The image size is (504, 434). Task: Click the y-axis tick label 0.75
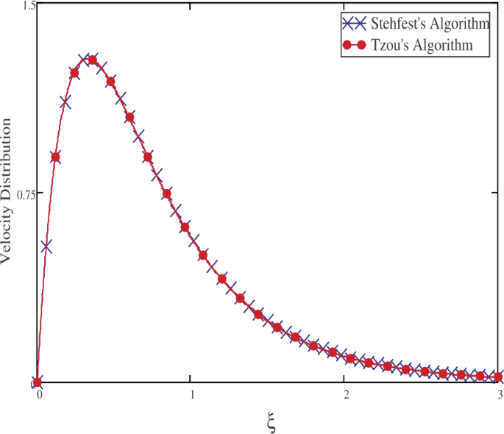pos(26,195)
